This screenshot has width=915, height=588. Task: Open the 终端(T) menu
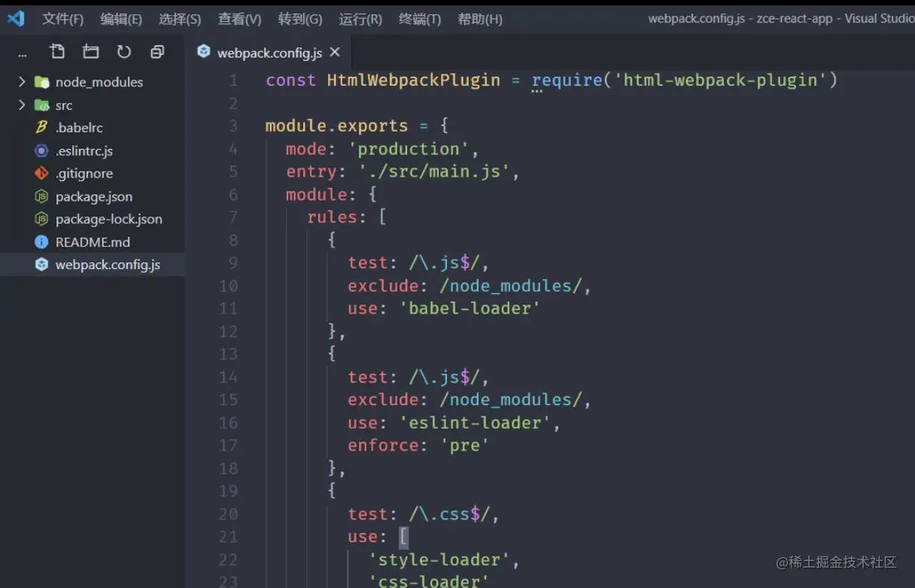click(x=420, y=19)
